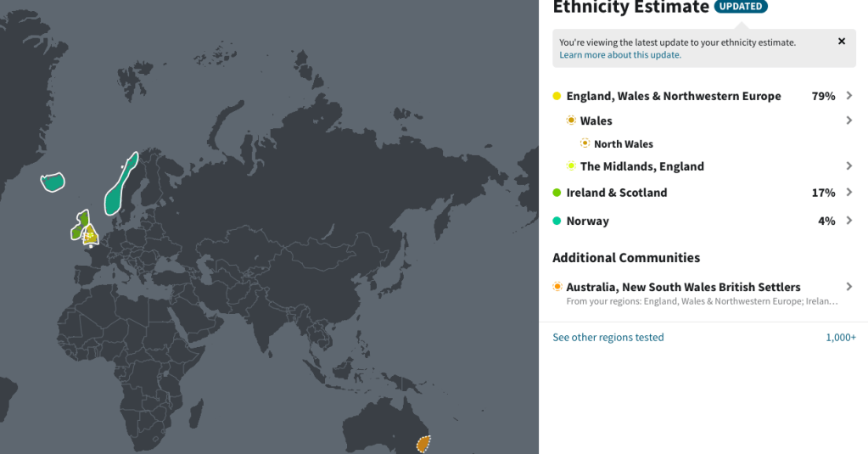Click the North Wales community icon
Screen dimensions: 868x454
coord(585,143)
